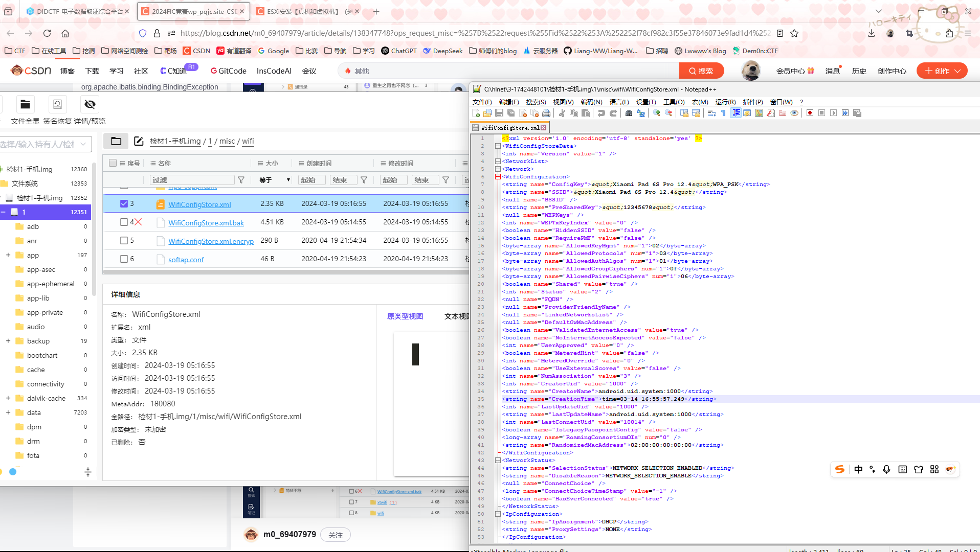Image resolution: width=980 pixels, height=552 pixels.
Task: Switch to the ESXi安装 browser tab
Action: (x=306, y=11)
